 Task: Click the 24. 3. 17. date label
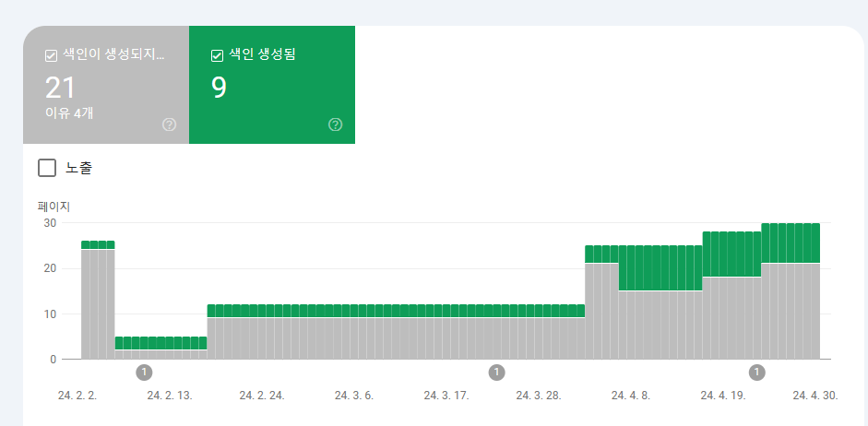pos(446,396)
